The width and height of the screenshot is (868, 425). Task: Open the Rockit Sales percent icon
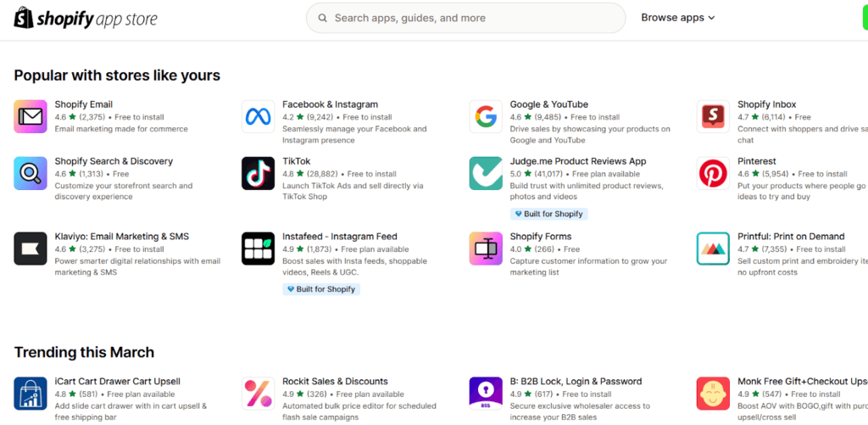click(258, 394)
